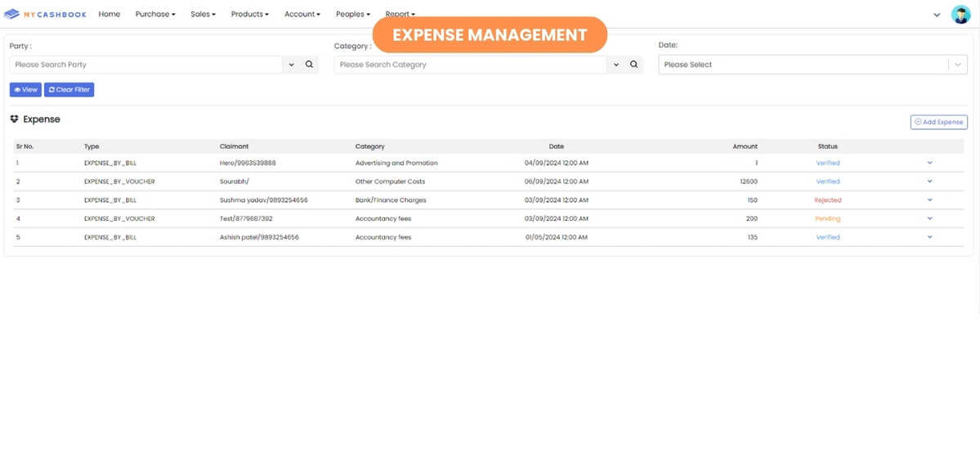Click the Pending status on Test's expense

[827, 218]
